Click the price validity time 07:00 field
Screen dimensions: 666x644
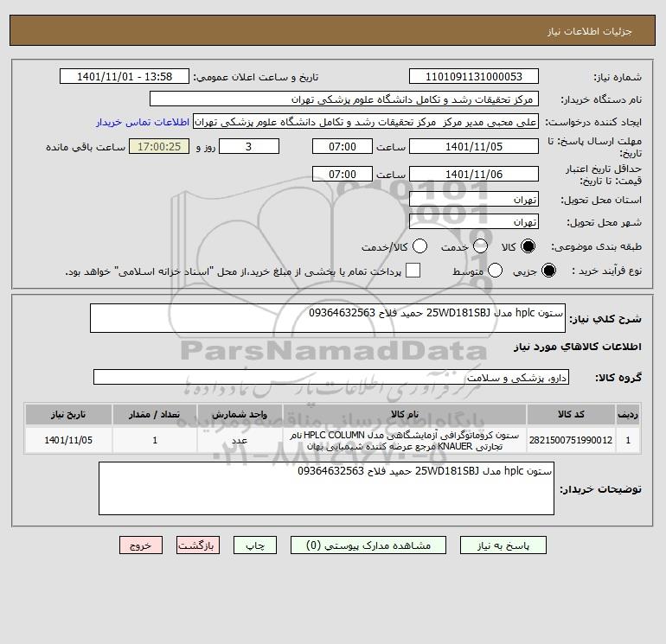click(343, 174)
